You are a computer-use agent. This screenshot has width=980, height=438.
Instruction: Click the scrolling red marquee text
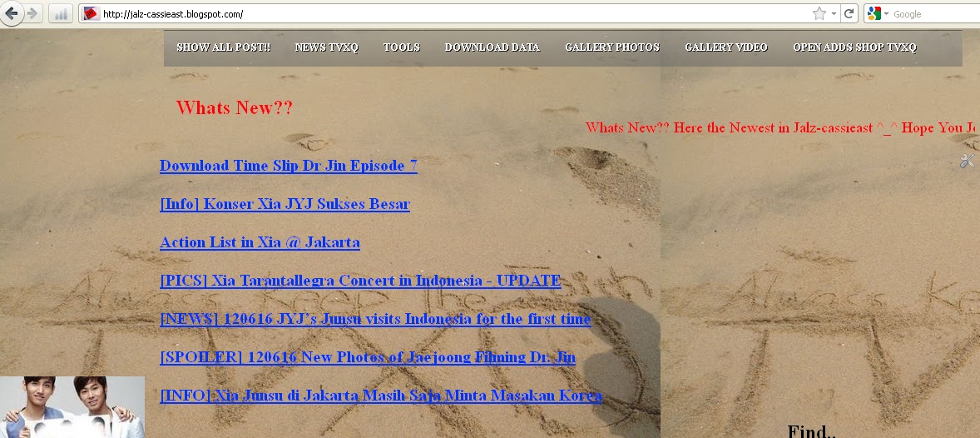click(780, 127)
